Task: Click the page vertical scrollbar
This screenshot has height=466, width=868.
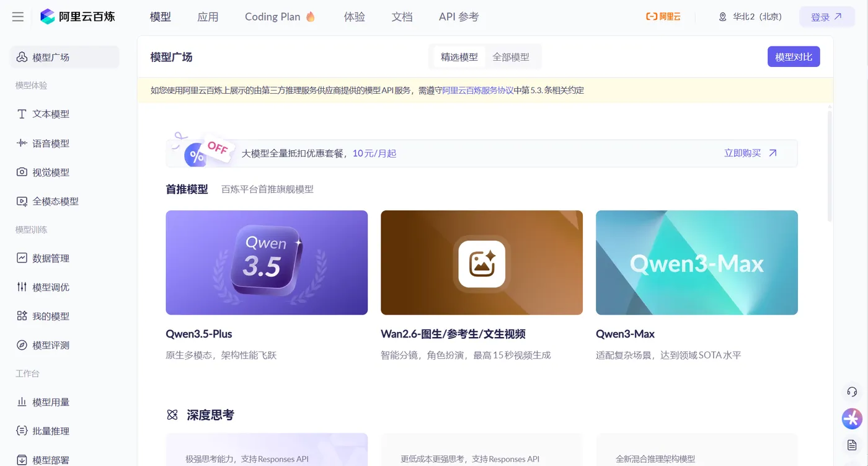Action: point(830,166)
